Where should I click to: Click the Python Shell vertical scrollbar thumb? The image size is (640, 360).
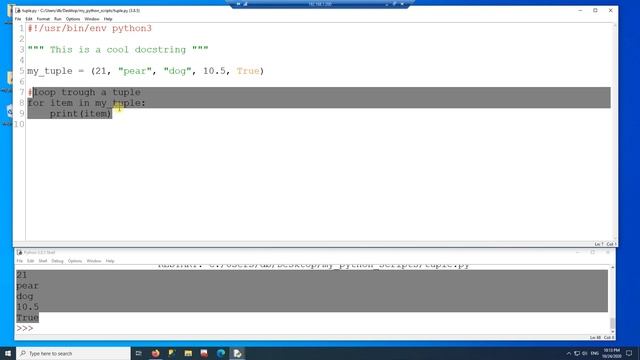pos(612,322)
